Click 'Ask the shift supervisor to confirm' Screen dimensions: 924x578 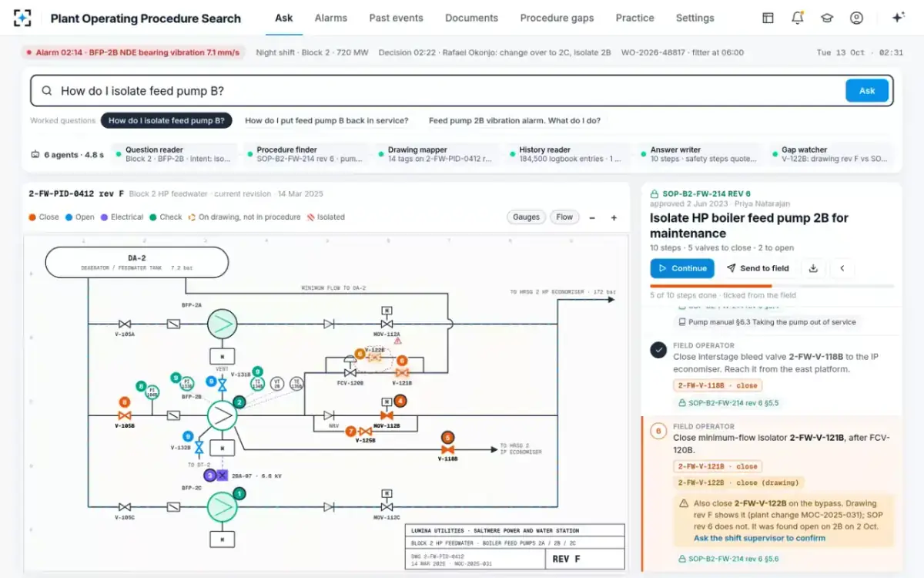coord(759,538)
